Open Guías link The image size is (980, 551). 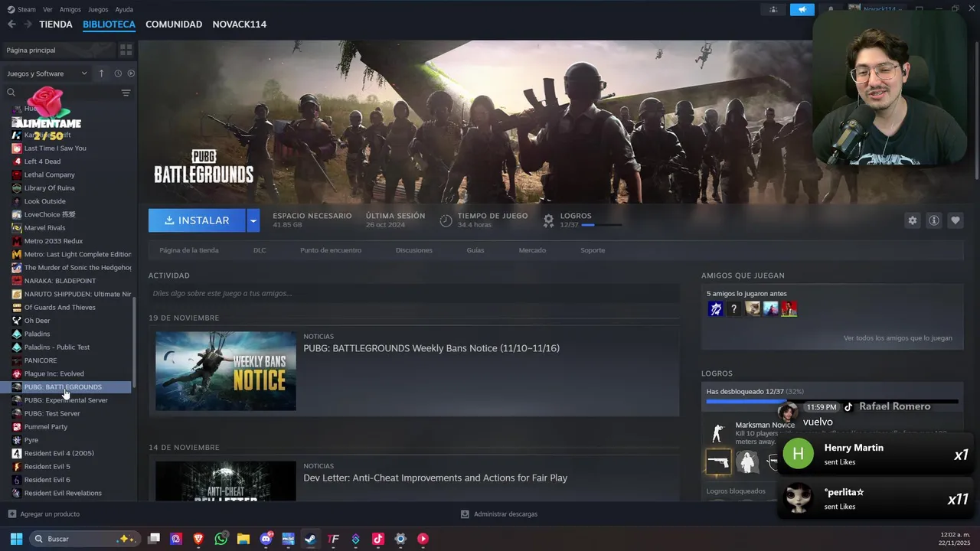pos(475,250)
